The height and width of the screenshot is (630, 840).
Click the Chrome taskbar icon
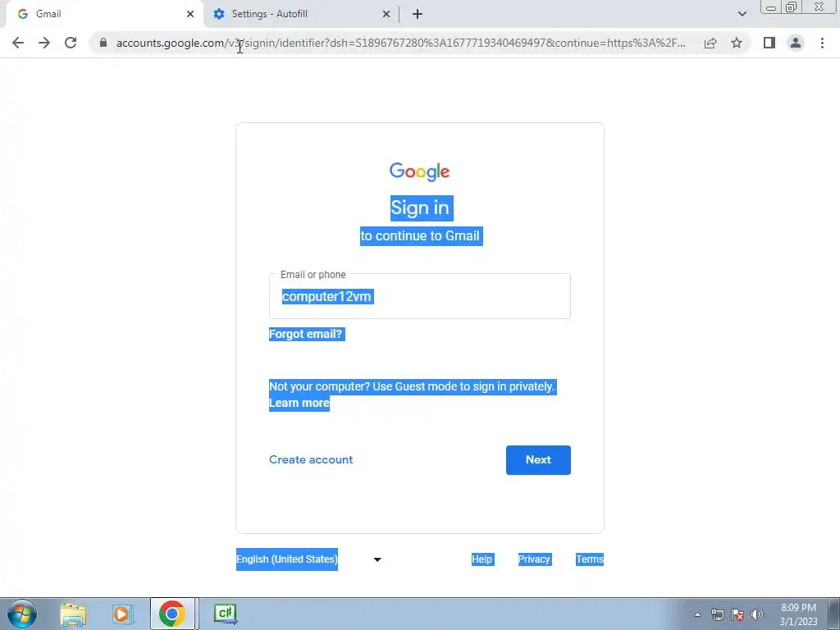172,614
